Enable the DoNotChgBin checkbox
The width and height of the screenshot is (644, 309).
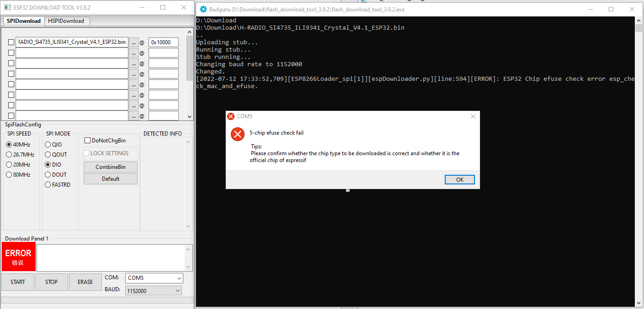88,141
